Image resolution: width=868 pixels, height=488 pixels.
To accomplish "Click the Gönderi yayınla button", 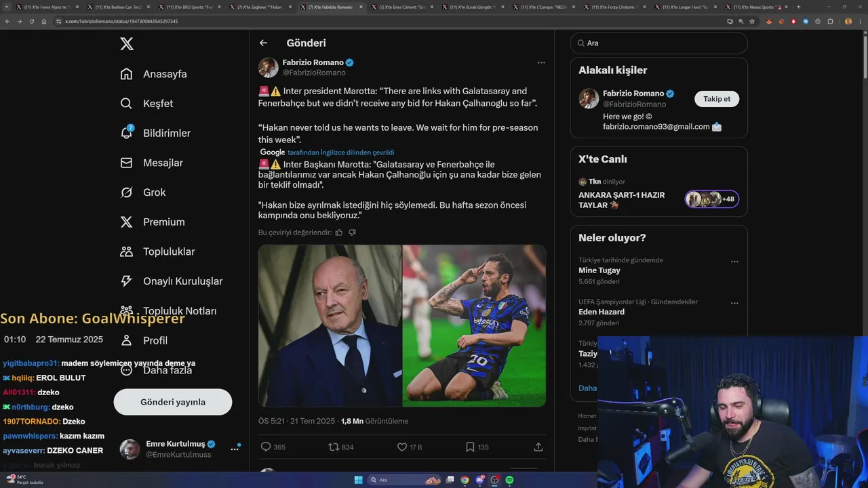I will [173, 402].
